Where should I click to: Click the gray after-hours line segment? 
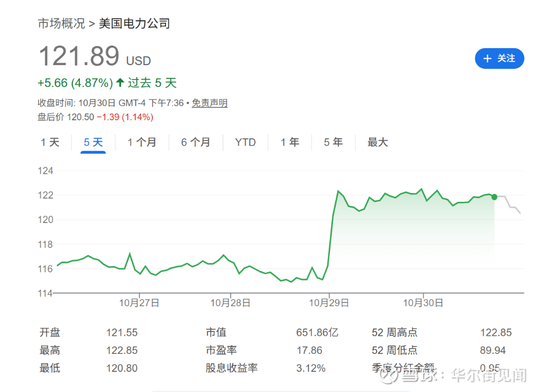pos(509,204)
